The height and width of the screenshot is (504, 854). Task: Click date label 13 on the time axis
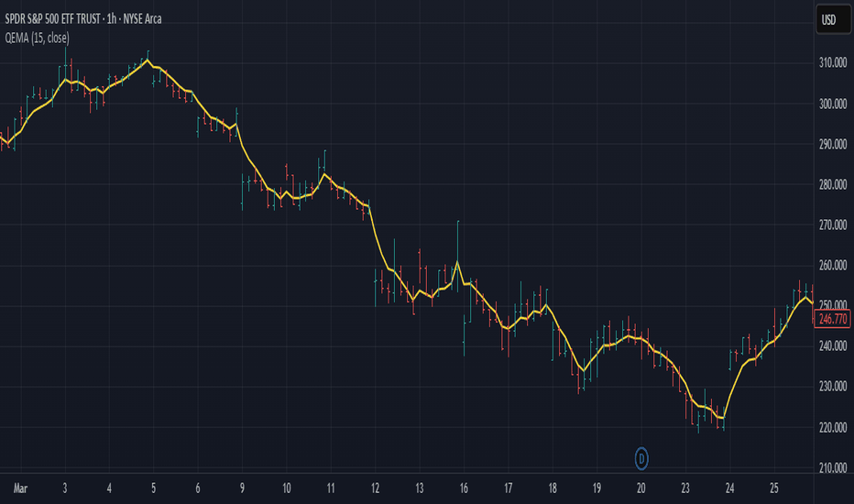420,488
